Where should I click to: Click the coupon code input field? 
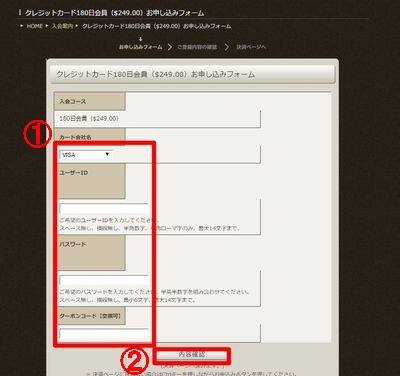[104, 333]
